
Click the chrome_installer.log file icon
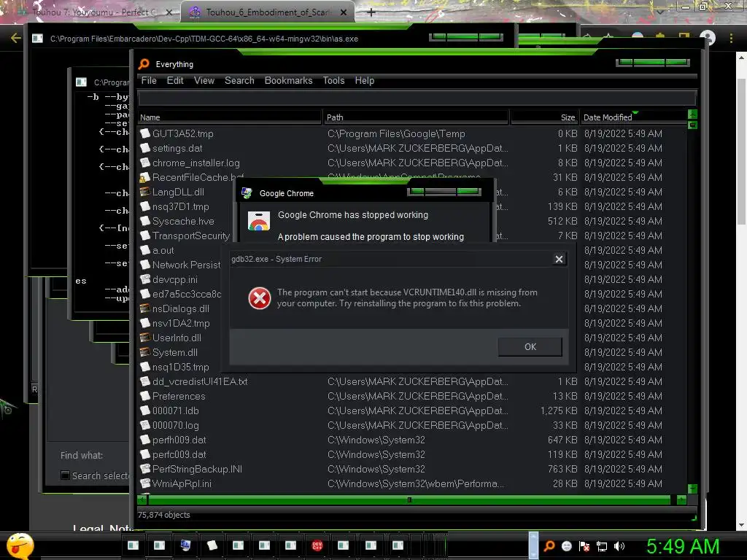[x=145, y=163]
